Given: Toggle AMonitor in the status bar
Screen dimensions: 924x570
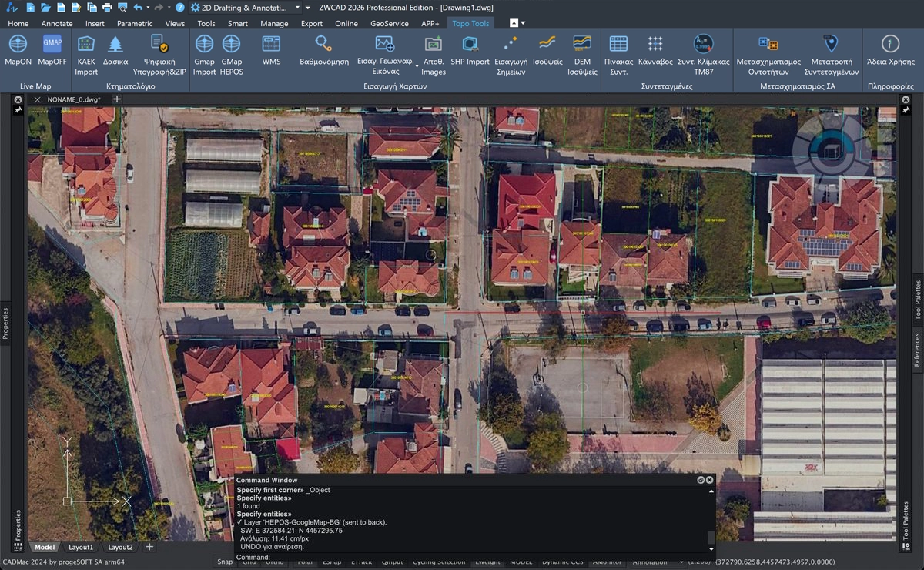Looking at the screenshot, I should tap(607, 562).
